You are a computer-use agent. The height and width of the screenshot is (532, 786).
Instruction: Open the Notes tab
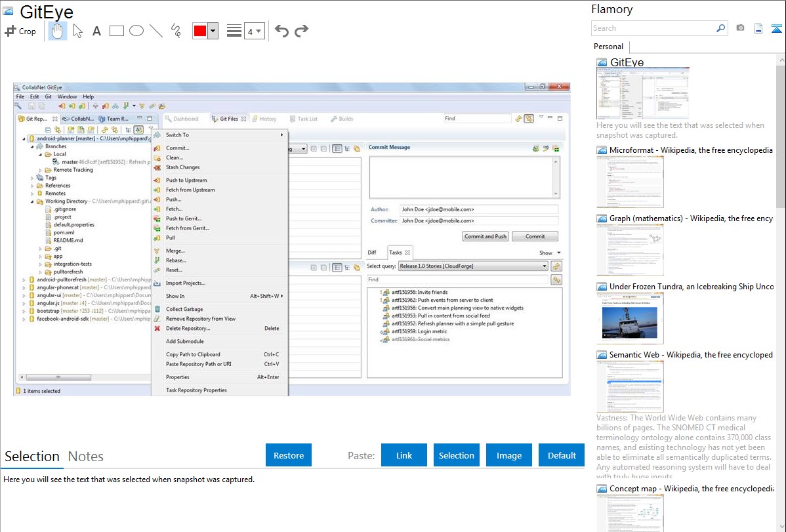86,457
